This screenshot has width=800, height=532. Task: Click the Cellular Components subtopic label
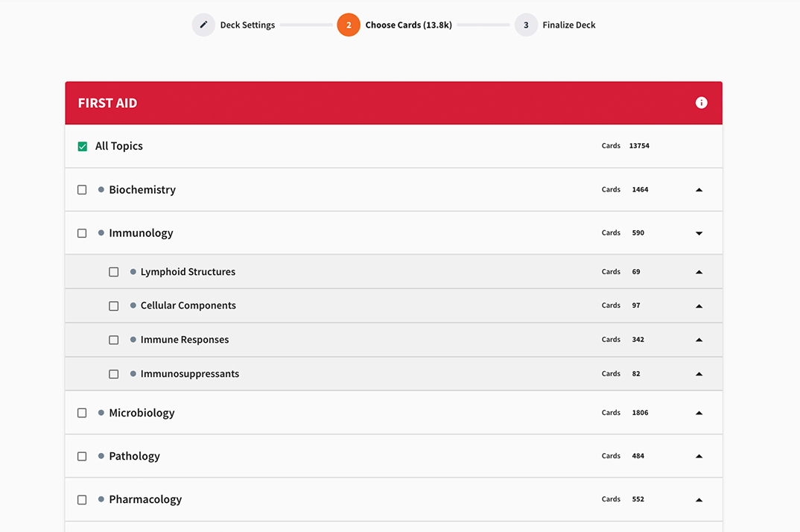pos(188,305)
